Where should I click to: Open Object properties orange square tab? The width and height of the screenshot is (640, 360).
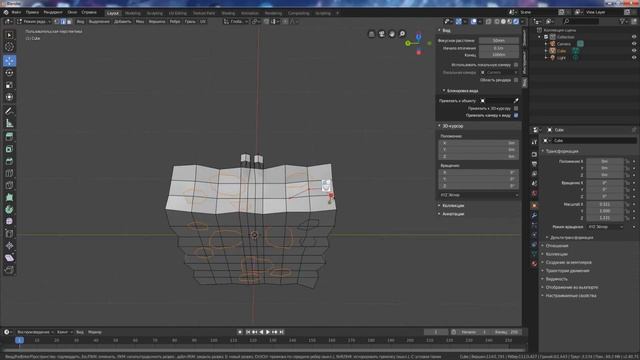pyautogui.click(x=534, y=205)
